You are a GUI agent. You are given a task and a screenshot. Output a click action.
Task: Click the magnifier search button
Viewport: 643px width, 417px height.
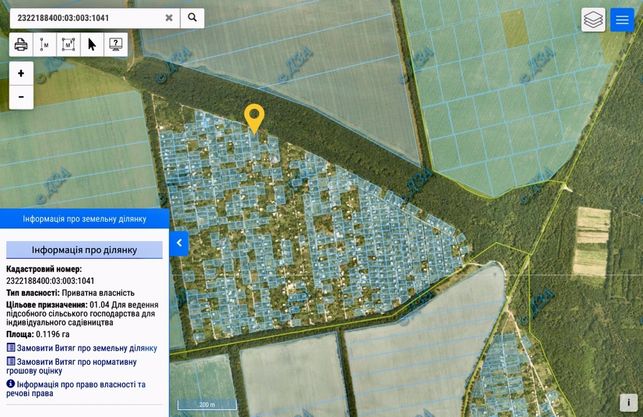point(192,18)
